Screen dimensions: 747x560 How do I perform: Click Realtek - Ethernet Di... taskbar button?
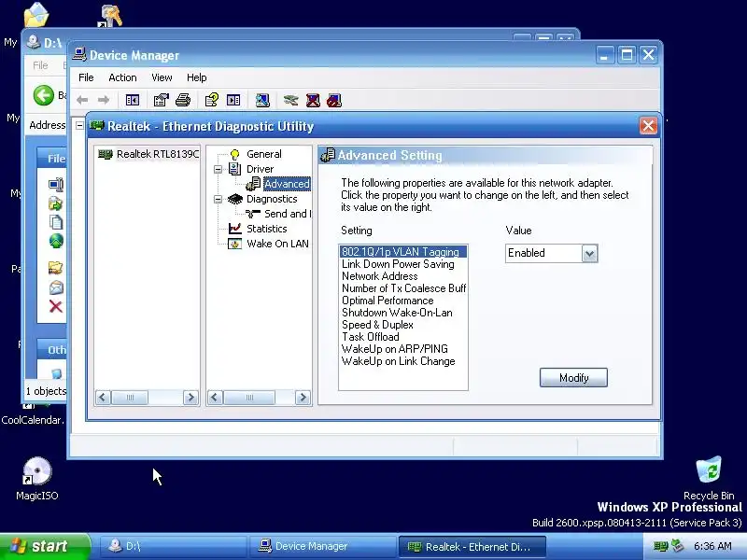(x=472, y=547)
